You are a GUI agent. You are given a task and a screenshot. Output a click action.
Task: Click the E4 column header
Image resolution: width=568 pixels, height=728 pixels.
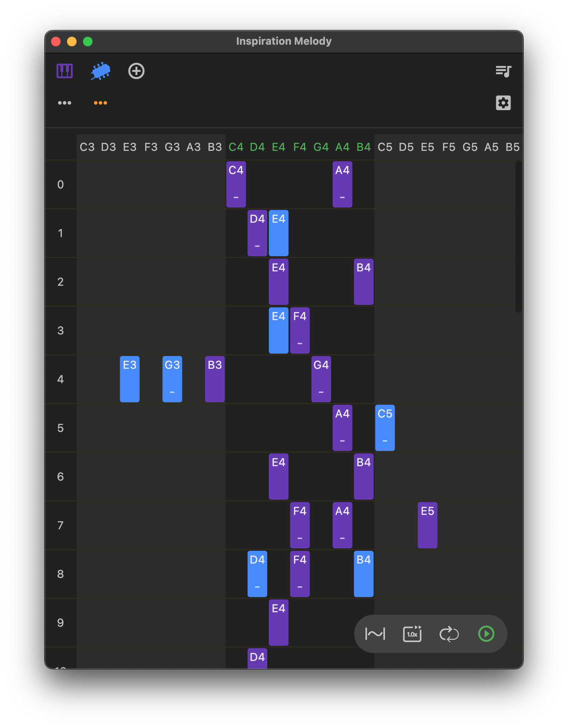pyautogui.click(x=279, y=147)
